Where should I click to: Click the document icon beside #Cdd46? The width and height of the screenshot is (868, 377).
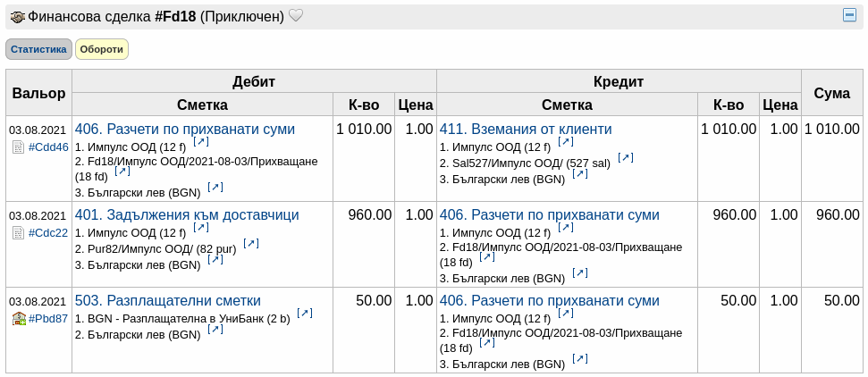18,147
